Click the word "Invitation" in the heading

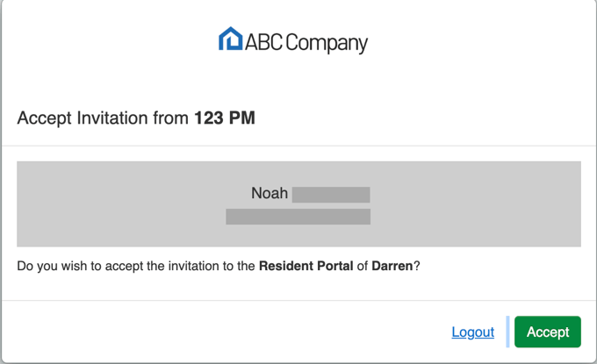click(x=112, y=118)
